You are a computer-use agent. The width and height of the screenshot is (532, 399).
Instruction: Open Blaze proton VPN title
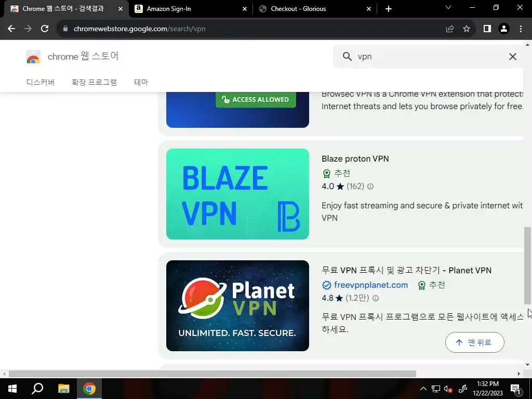click(355, 159)
